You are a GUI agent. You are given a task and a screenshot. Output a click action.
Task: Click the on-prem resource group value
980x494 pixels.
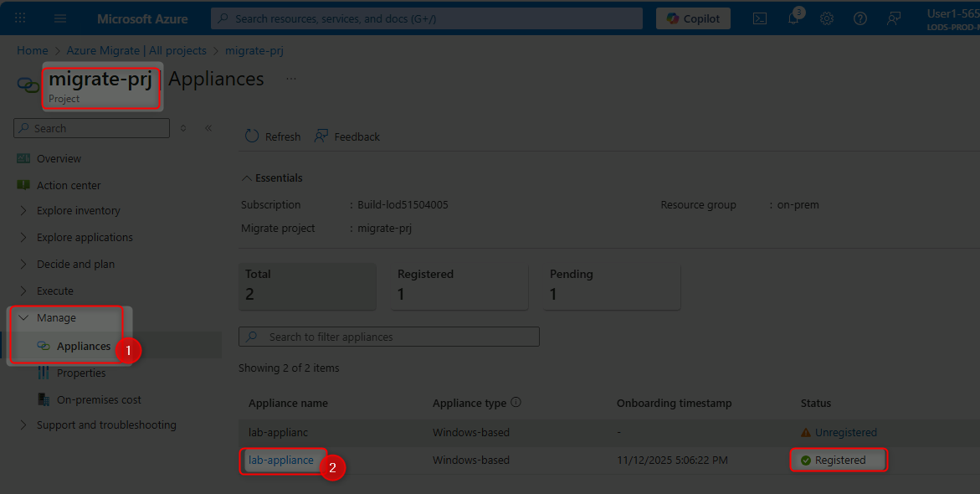tap(798, 204)
